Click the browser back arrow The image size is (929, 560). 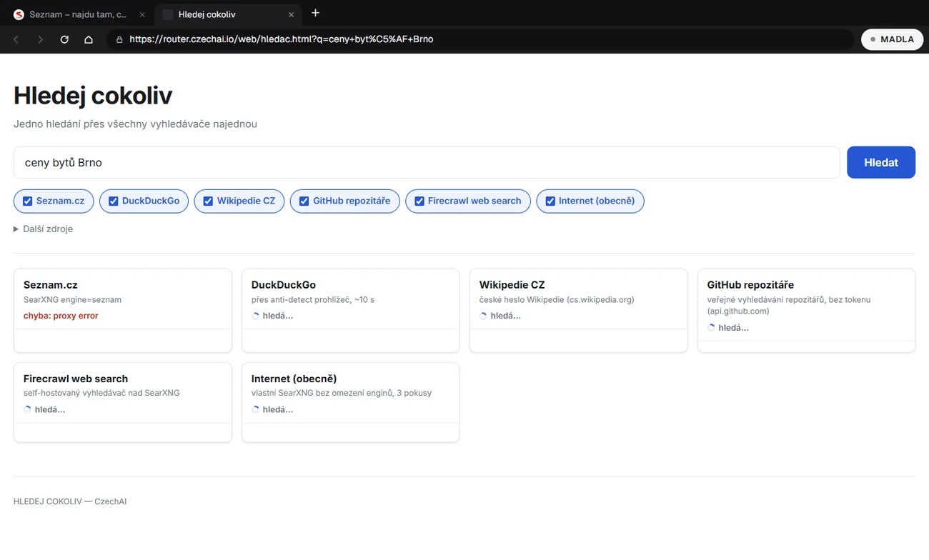point(16,39)
